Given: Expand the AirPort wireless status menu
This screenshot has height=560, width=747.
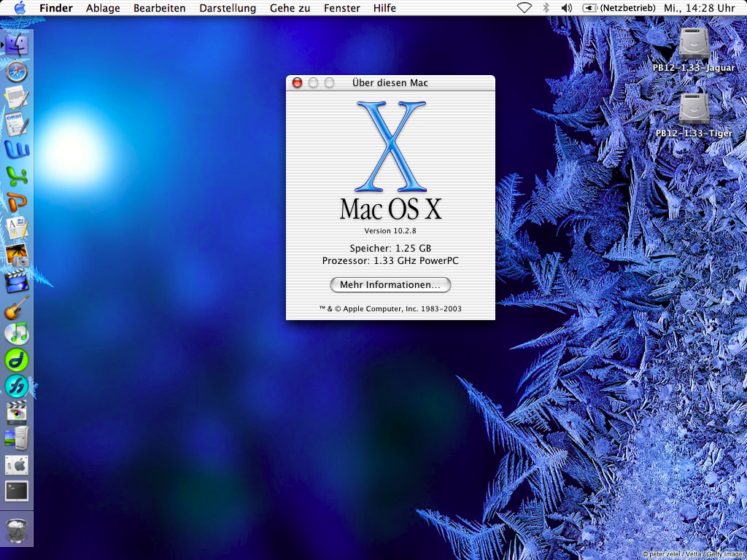Looking at the screenshot, I should (525, 8).
